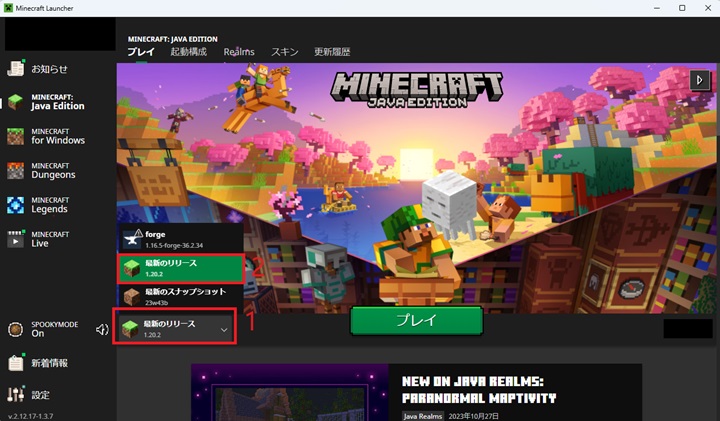Click snapshot dirt block profile icon
The image size is (720, 421).
(132, 297)
